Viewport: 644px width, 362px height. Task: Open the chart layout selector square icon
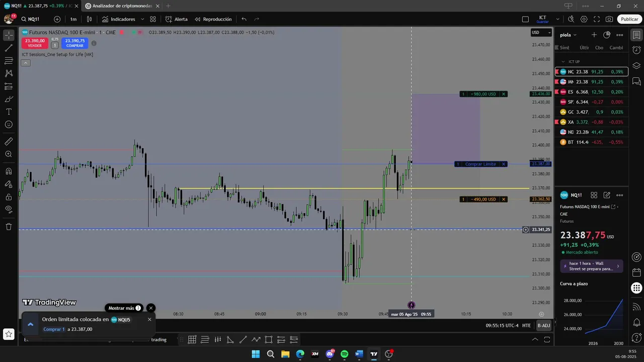[525, 19]
